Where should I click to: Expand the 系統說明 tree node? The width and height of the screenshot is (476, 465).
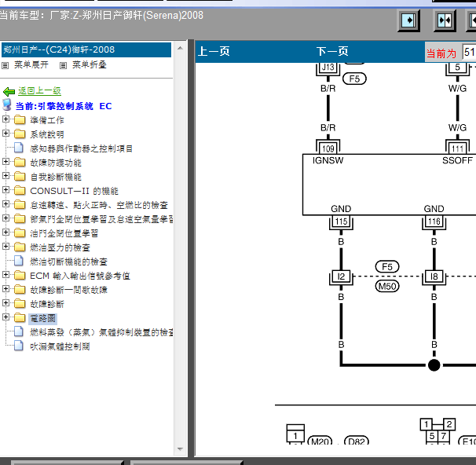click(5, 133)
